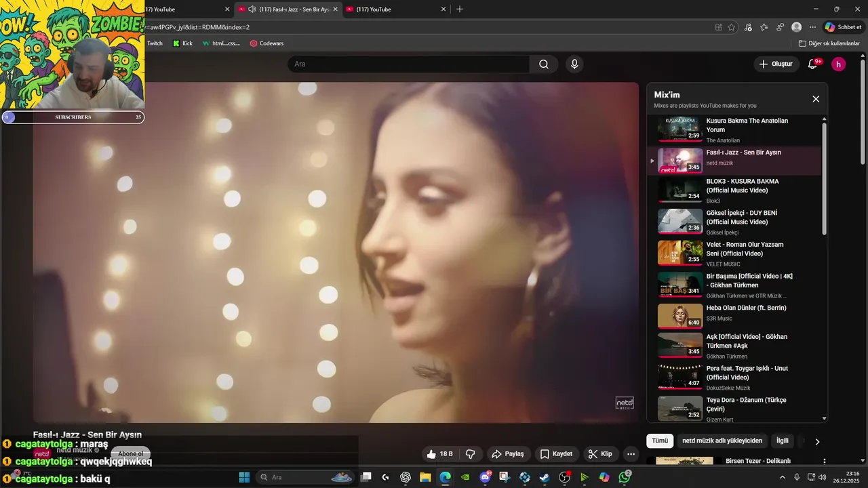Play BLOK3 - KUSURA BAKMA thumbnail
Screen dimensions: 868x488
click(x=680, y=190)
